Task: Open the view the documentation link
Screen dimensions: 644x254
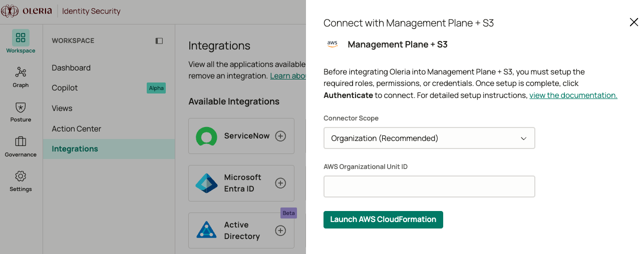Action: 573,95
